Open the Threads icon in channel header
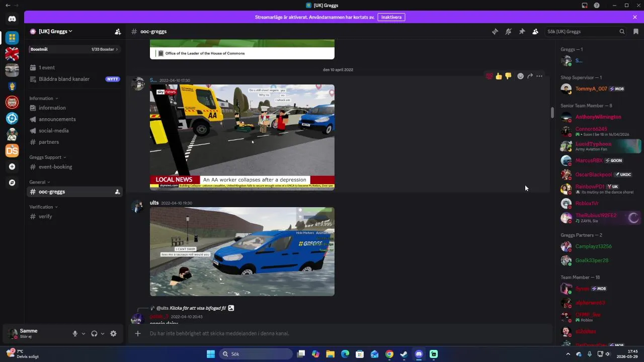 pyautogui.click(x=495, y=31)
